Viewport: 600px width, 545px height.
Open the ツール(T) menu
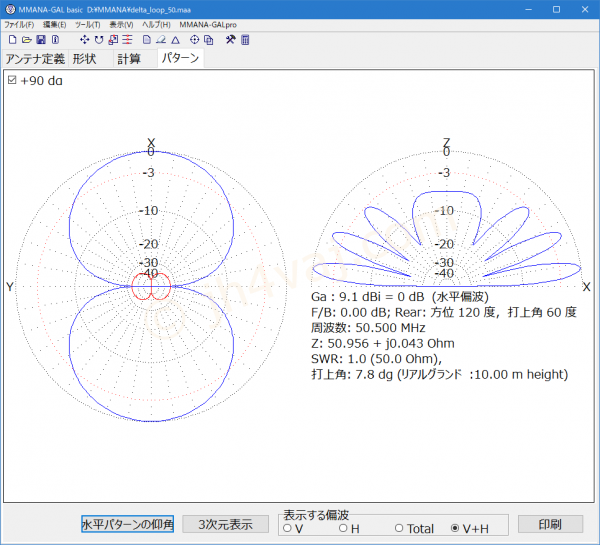tap(88, 24)
